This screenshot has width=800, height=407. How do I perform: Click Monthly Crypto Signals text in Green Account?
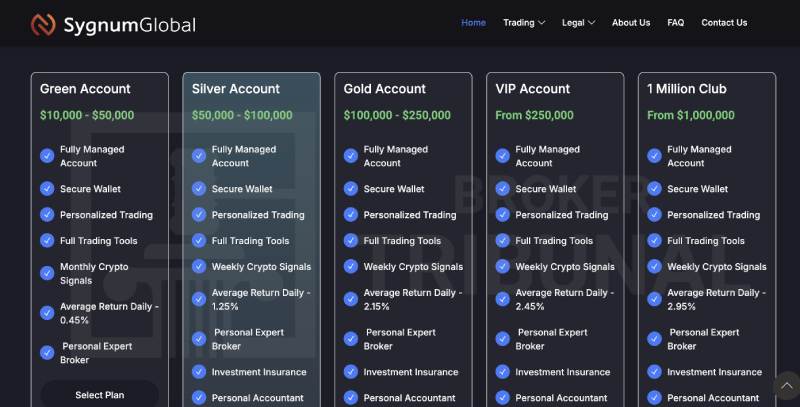pos(94,273)
